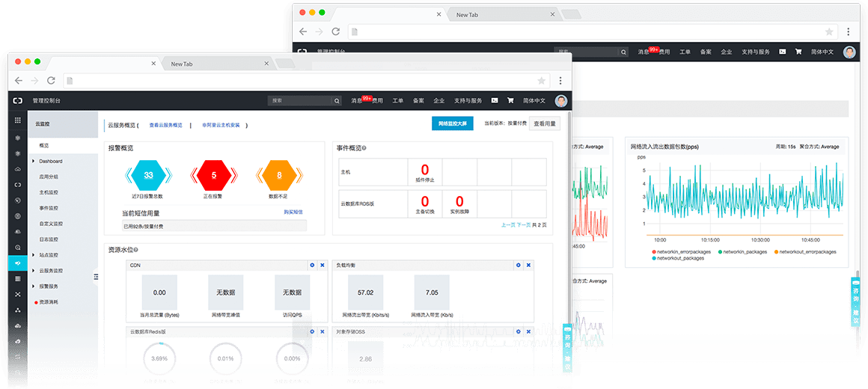Open the 简体中文 language dropdown in front window
This screenshot has width=868, height=389.
pos(534,100)
